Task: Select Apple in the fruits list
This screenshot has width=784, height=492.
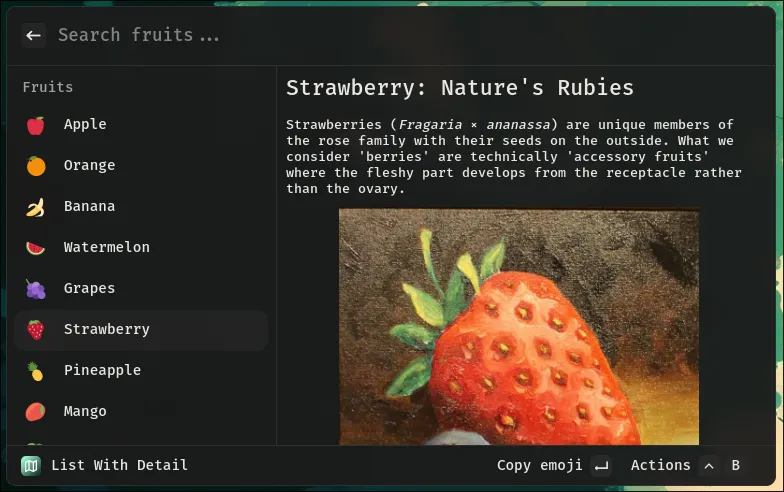Action: point(85,125)
